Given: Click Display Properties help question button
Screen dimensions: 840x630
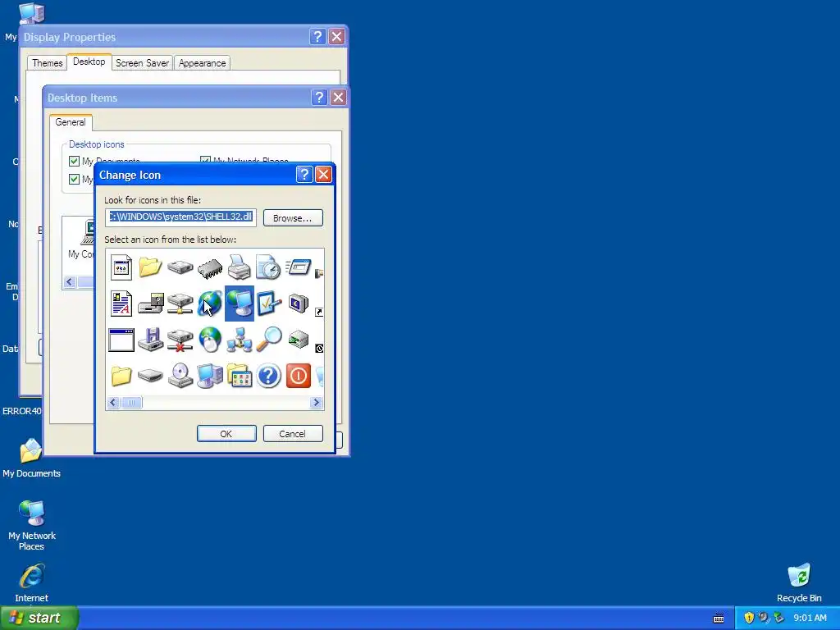Looking at the screenshot, I should [x=317, y=36].
